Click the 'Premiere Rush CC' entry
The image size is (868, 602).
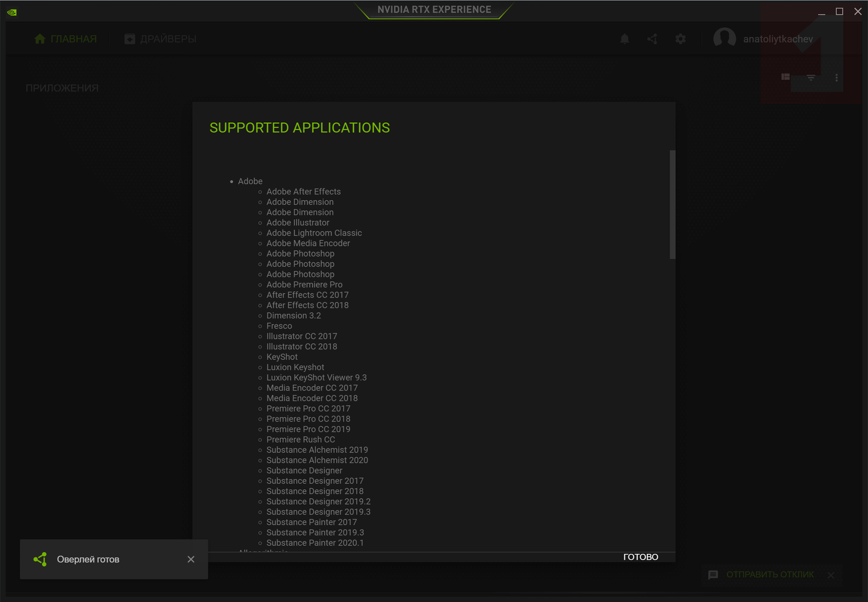pyautogui.click(x=301, y=440)
